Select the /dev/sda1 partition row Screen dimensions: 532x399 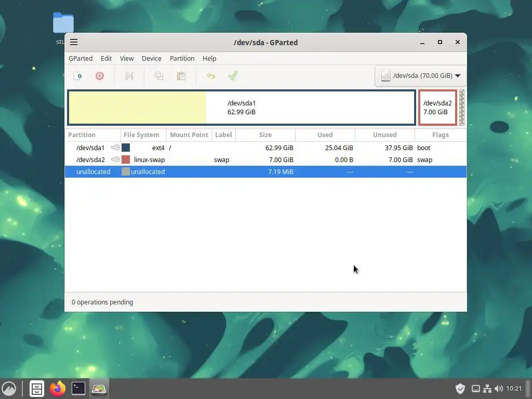[265, 148]
